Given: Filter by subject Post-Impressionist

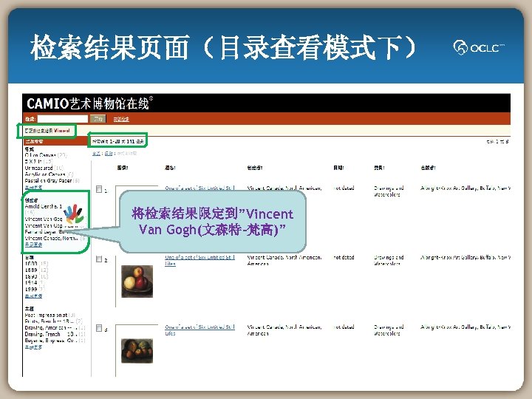Looking at the screenshot, I should (46, 315).
